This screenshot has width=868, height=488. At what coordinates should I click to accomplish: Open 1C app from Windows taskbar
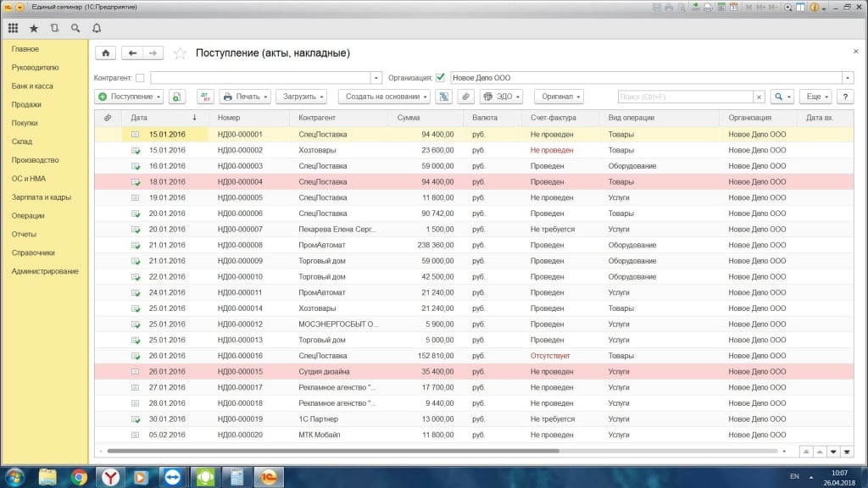point(268,476)
